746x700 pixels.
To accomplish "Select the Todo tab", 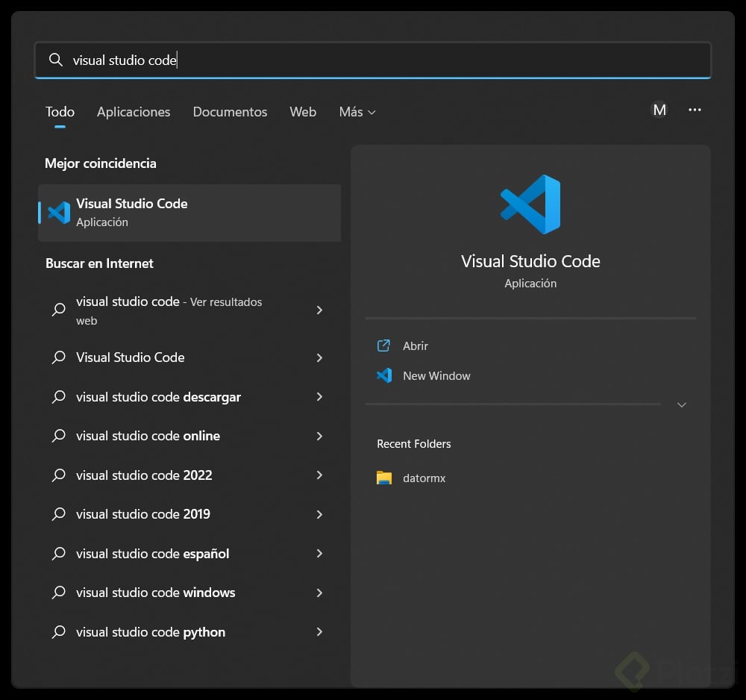I will pos(60,112).
